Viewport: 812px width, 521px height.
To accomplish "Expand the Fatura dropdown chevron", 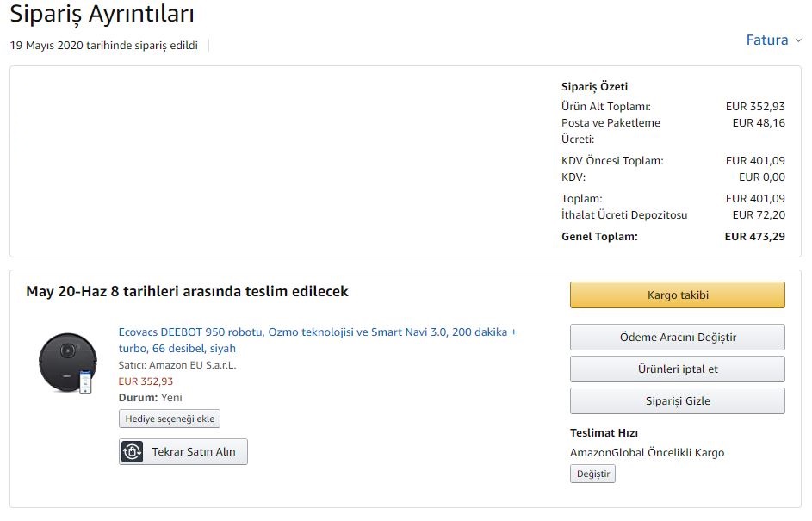I will (x=798, y=40).
